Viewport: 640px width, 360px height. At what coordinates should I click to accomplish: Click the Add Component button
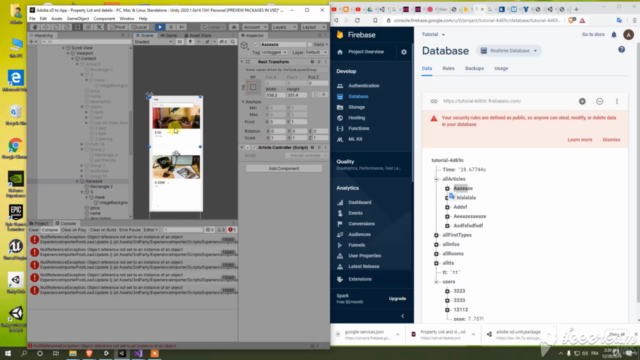(x=284, y=168)
